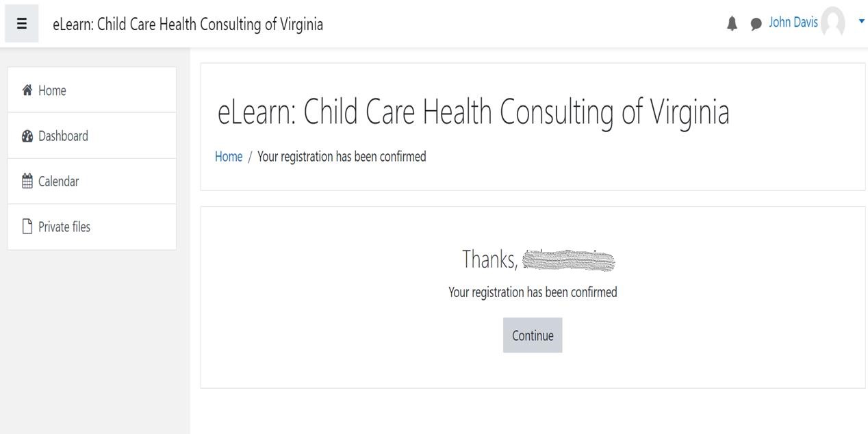Select Calendar from the sidebar menu

(58, 181)
